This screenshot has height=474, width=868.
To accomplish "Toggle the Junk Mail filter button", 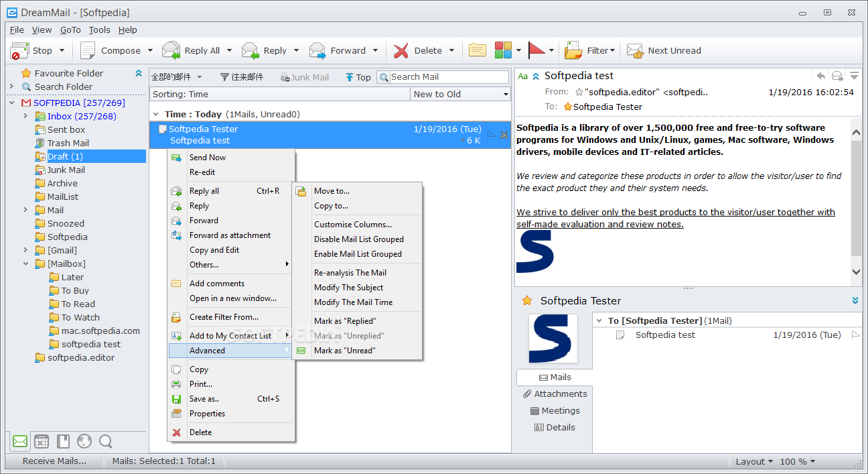I will click(305, 77).
